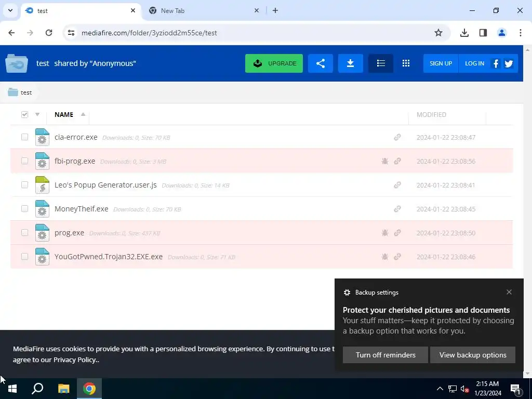Open fbi-prog.exe file name
The height and width of the screenshot is (399, 532).
pos(75,161)
